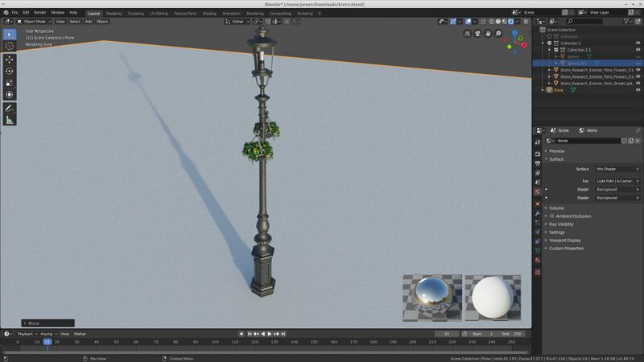Viewport: 644px width, 362px height.
Task: Open the Tool settings tab icon
Action: [538, 142]
